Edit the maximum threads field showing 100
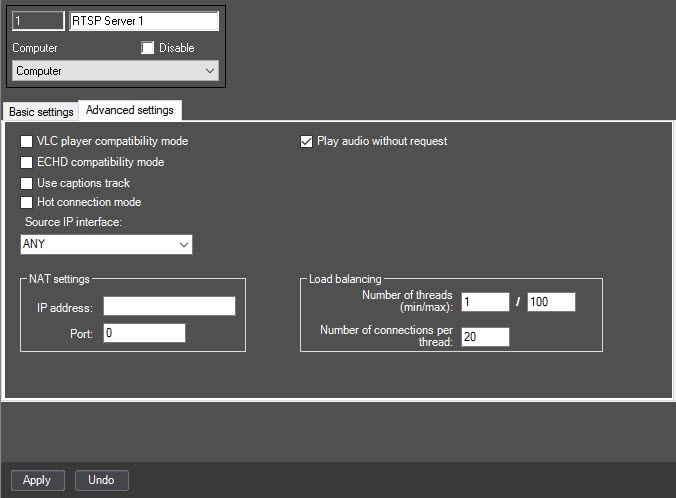The height and width of the screenshot is (498, 676). coord(551,302)
